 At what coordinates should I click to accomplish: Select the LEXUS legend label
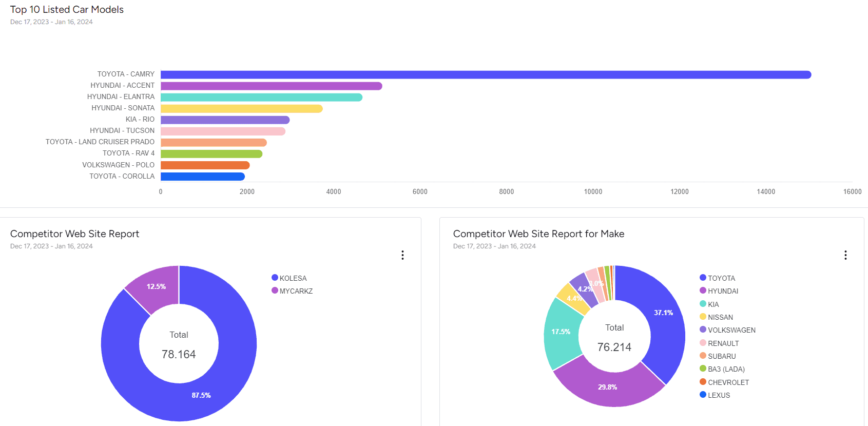719,395
